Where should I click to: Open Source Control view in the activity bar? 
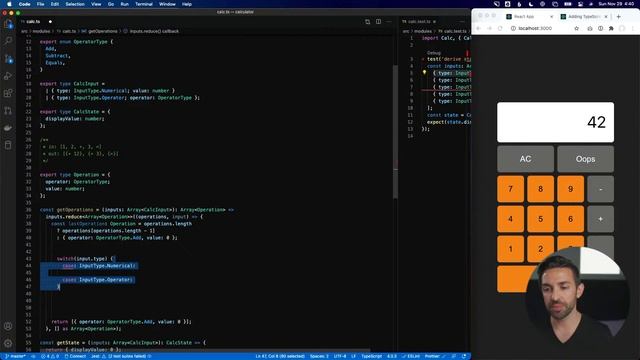click(x=8, y=59)
